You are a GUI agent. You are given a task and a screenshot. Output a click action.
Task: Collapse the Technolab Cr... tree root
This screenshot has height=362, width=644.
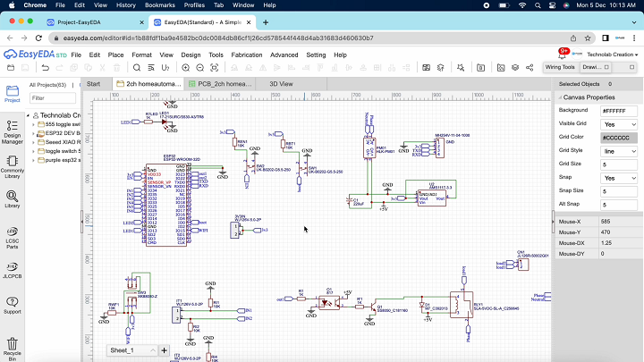(29, 115)
